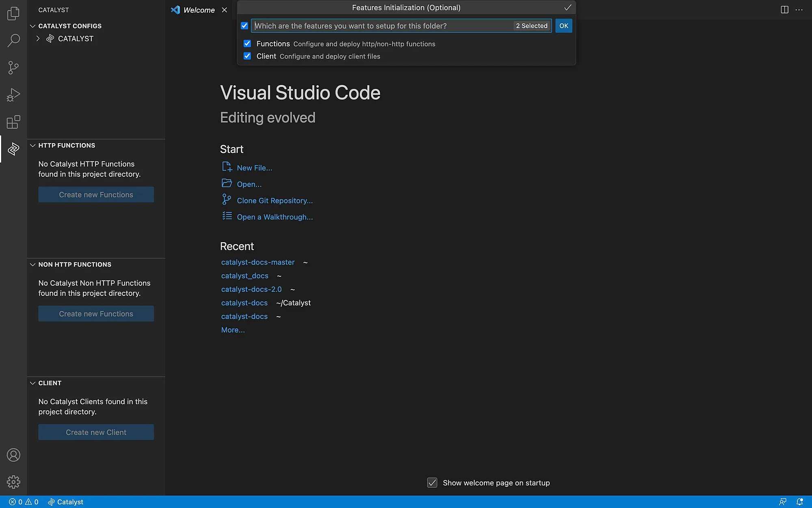Click the Clone Git Repository... link
This screenshot has width=812, height=508.
[275, 200]
